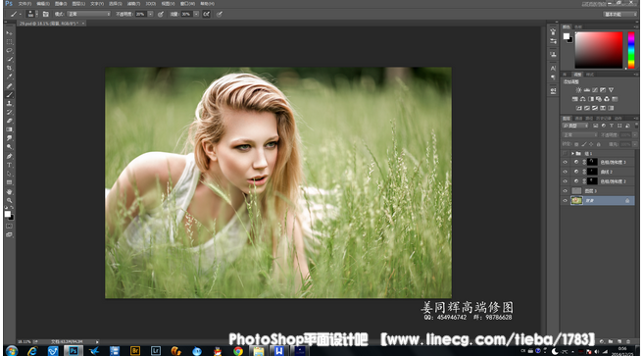Toggle pressure for size in options bar
The height and width of the screenshot is (356, 644).
(220, 14)
